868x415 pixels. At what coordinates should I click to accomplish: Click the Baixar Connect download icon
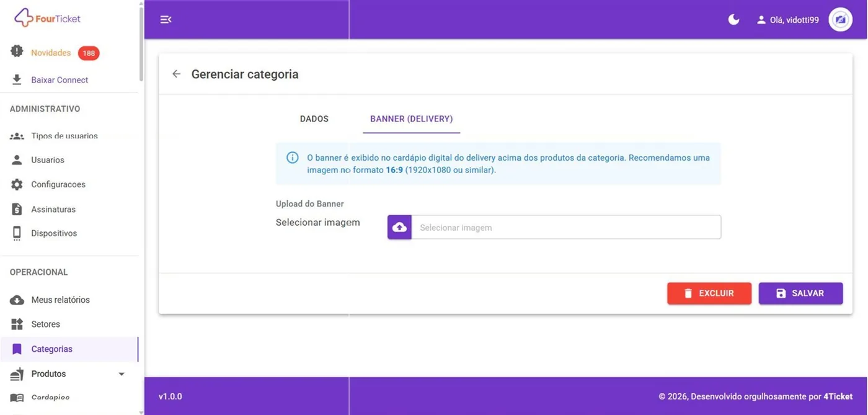click(x=17, y=80)
